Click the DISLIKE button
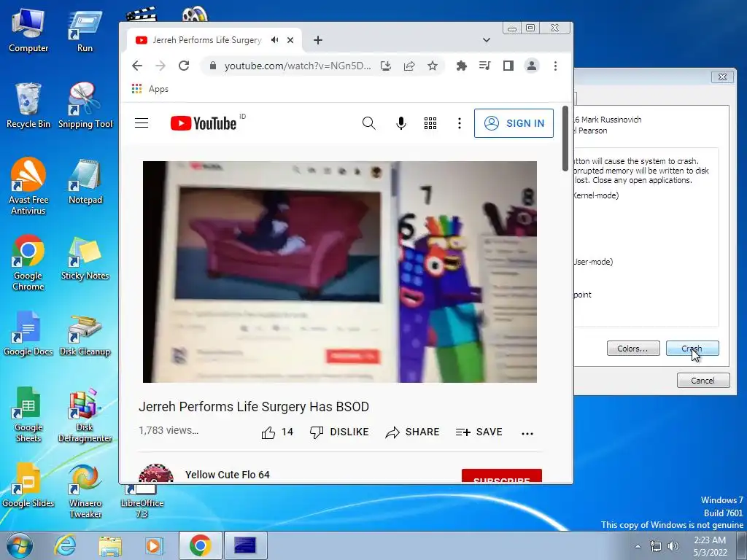 coord(339,432)
